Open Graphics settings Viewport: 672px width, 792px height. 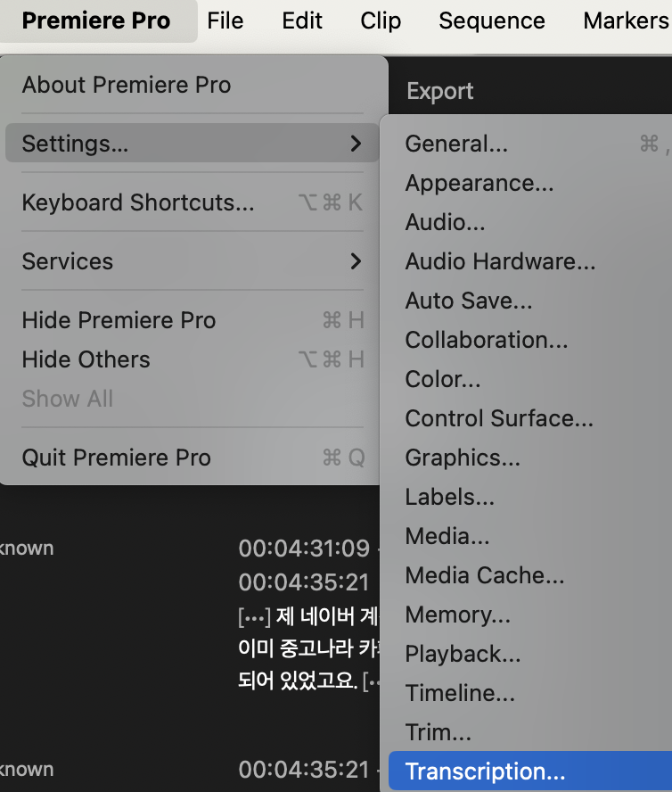pos(530,458)
